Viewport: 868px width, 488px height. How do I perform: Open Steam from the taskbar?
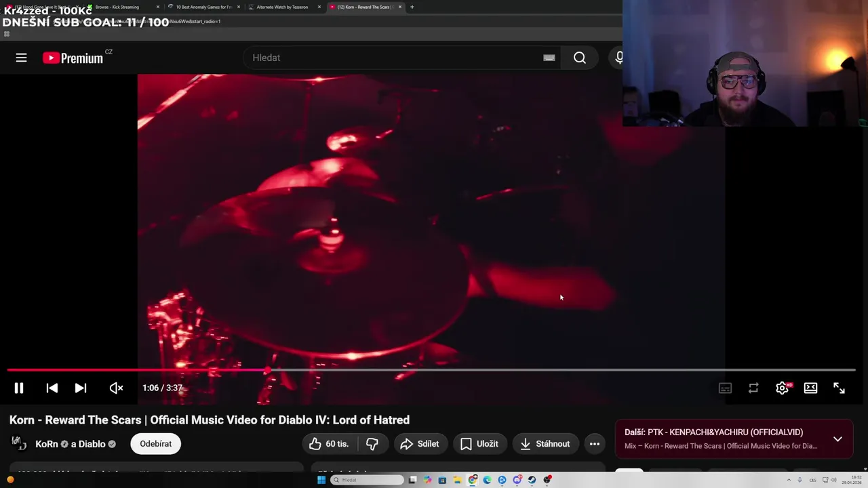(x=532, y=480)
